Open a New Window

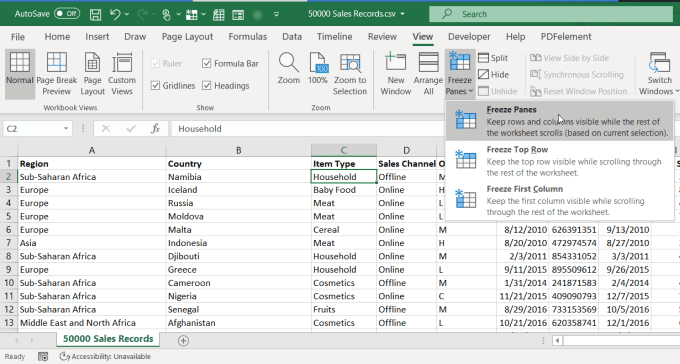pyautogui.click(x=396, y=73)
